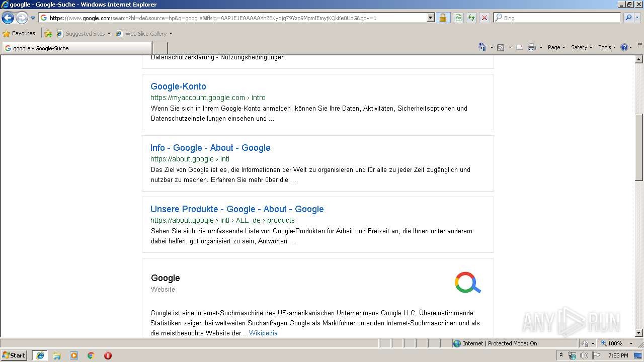Go back with the Back arrow button
The height and width of the screenshot is (362, 644).
point(8,18)
